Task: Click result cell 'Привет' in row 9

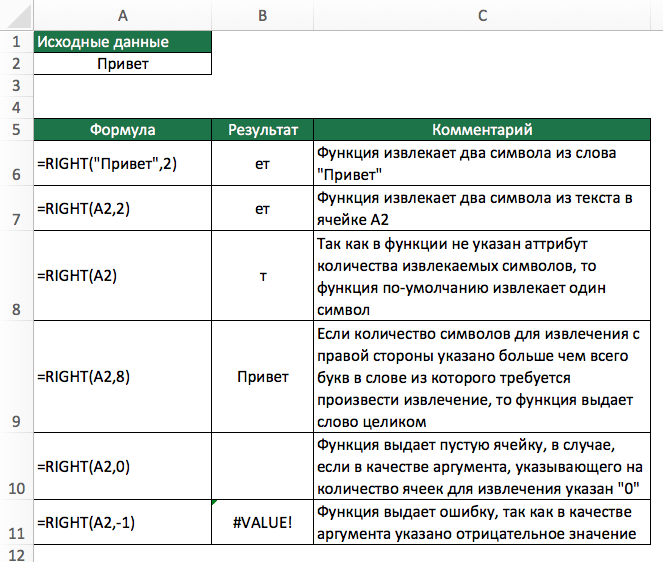Action: point(263,376)
